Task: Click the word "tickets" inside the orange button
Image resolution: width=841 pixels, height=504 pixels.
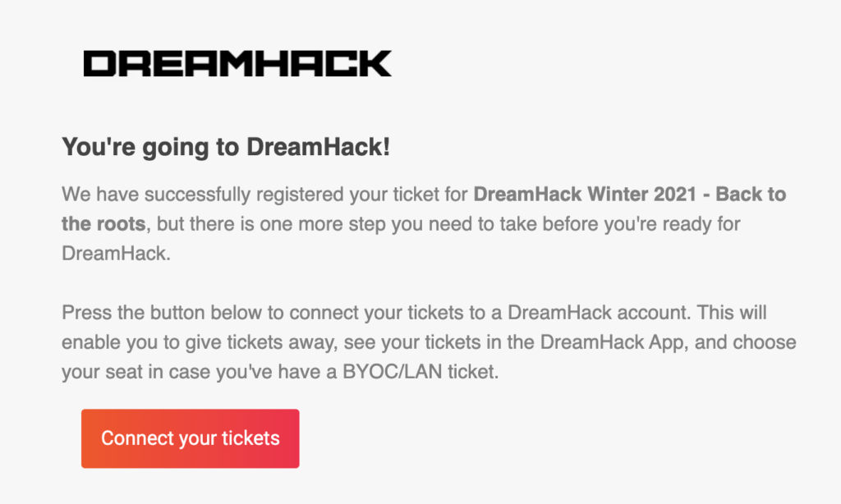Action: click(251, 438)
